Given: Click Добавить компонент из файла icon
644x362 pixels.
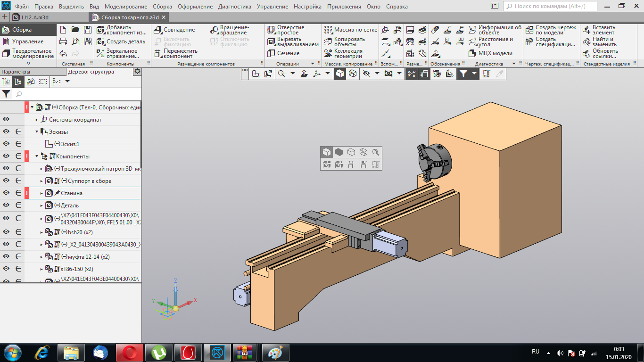Looking at the screenshot, I should click(100, 30).
